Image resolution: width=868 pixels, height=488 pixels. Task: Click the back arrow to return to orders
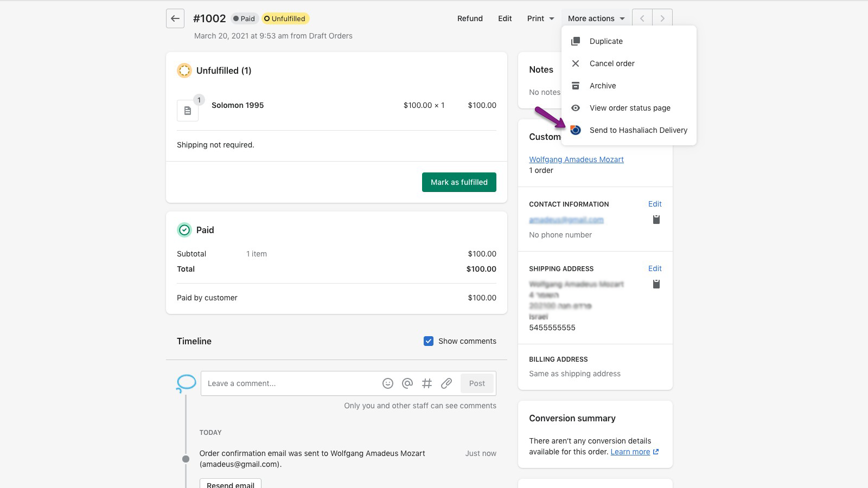[175, 18]
